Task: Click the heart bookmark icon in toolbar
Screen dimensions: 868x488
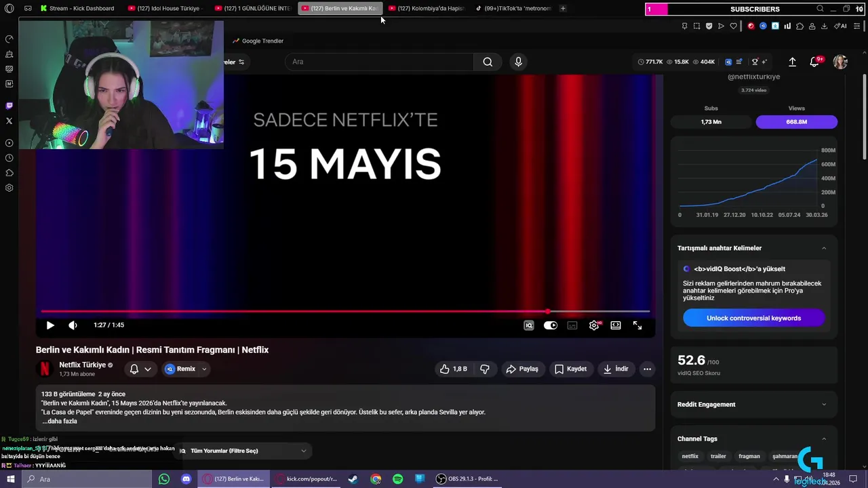Action: [733, 26]
